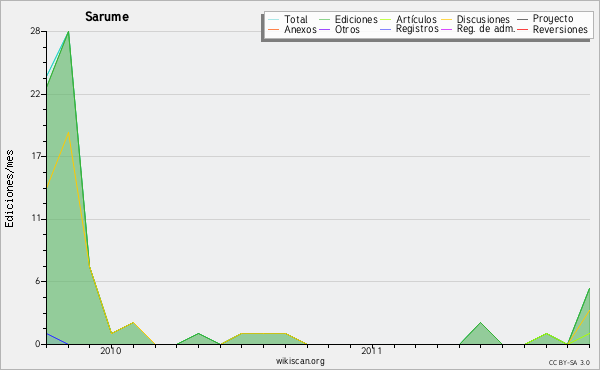The width and height of the screenshot is (600, 370).
Task: Click the Discusiones line peak near 19
Action: pyautogui.click(x=68, y=132)
